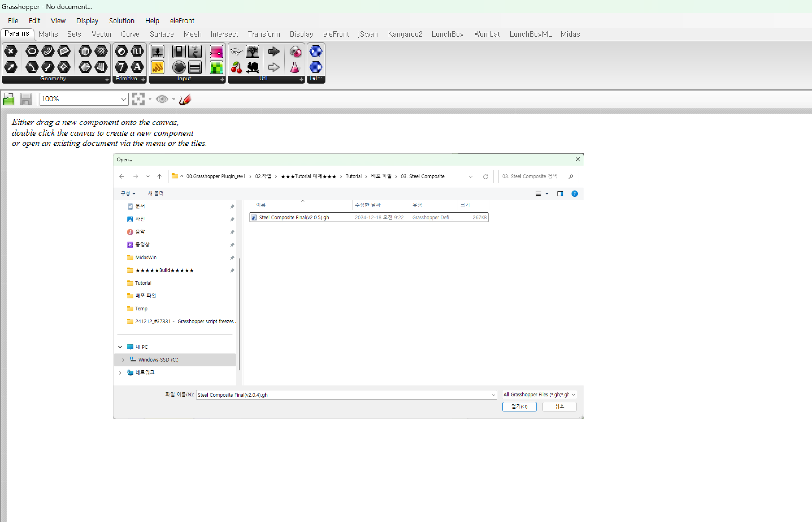Select the solid black arrow Util icon
The width and height of the screenshot is (812, 522).
(273, 51)
